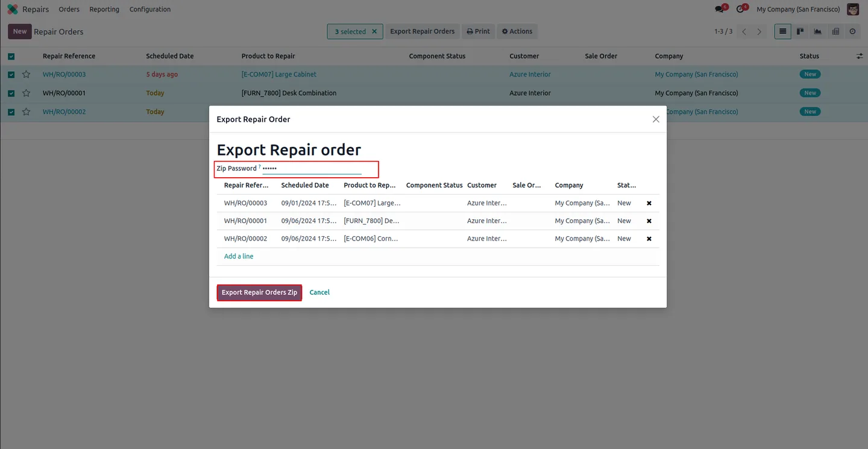868x449 pixels.
Task: Open the Orders menu
Action: click(69, 9)
